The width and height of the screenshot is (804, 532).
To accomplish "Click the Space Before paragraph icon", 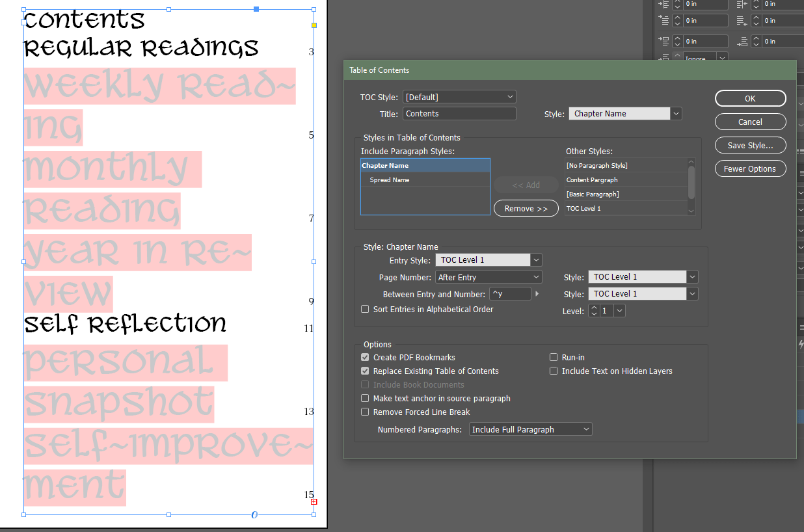I will click(x=664, y=41).
